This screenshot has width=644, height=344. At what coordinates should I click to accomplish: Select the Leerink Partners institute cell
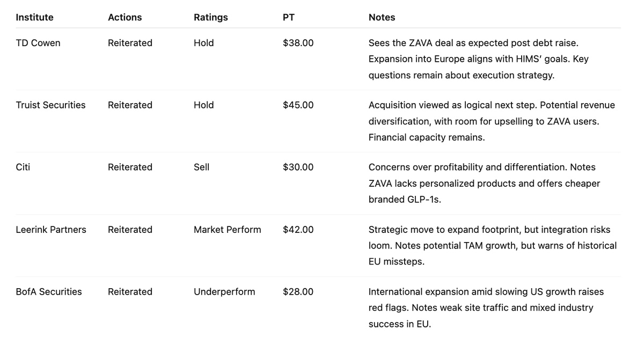click(51, 230)
